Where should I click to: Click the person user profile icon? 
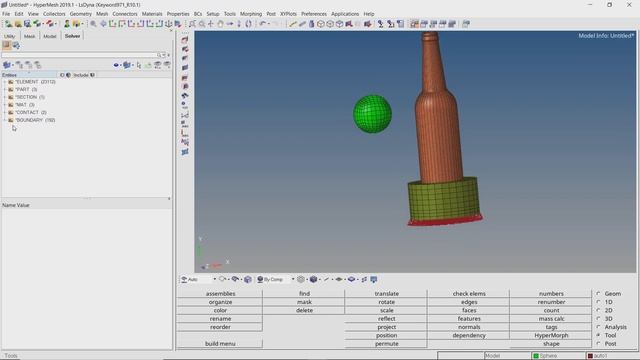tap(67, 24)
